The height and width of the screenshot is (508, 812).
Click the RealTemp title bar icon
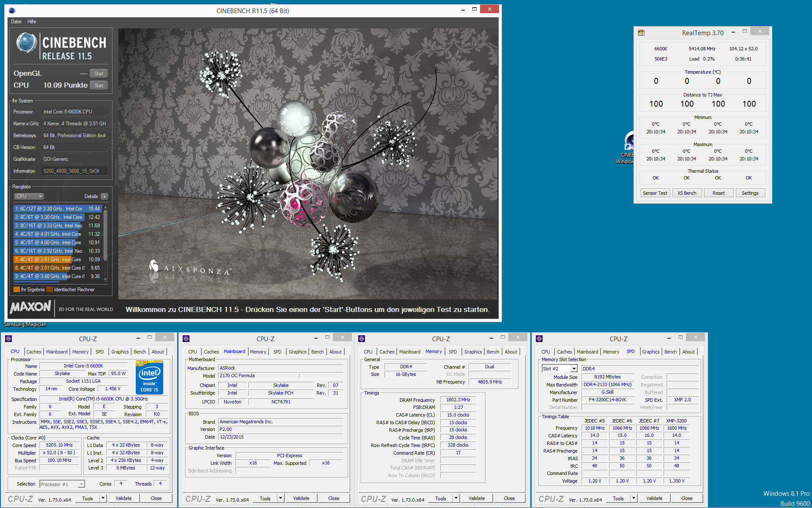pos(641,33)
